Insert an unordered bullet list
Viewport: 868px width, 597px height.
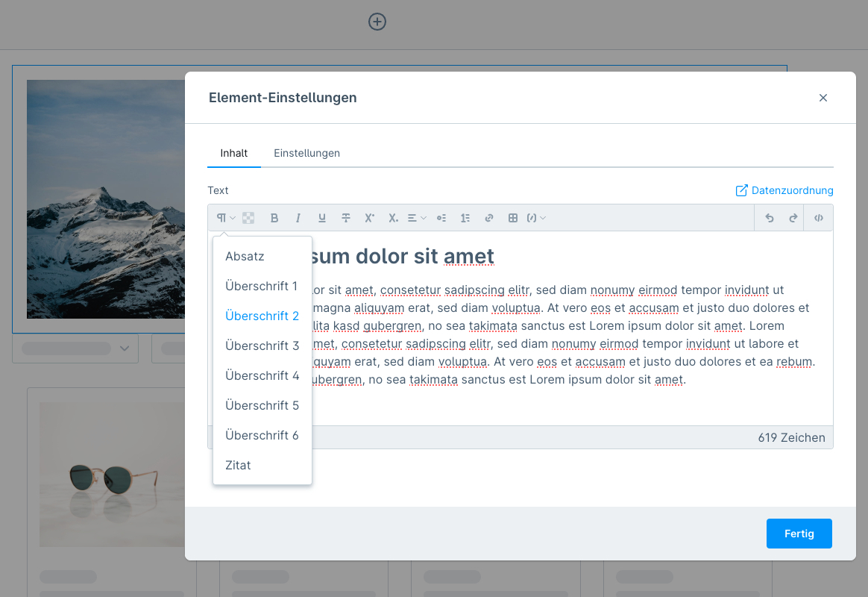pyautogui.click(x=441, y=218)
